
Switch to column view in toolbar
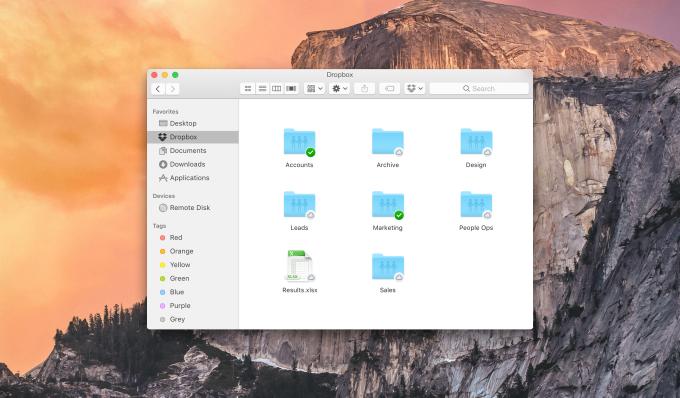tap(276, 88)
